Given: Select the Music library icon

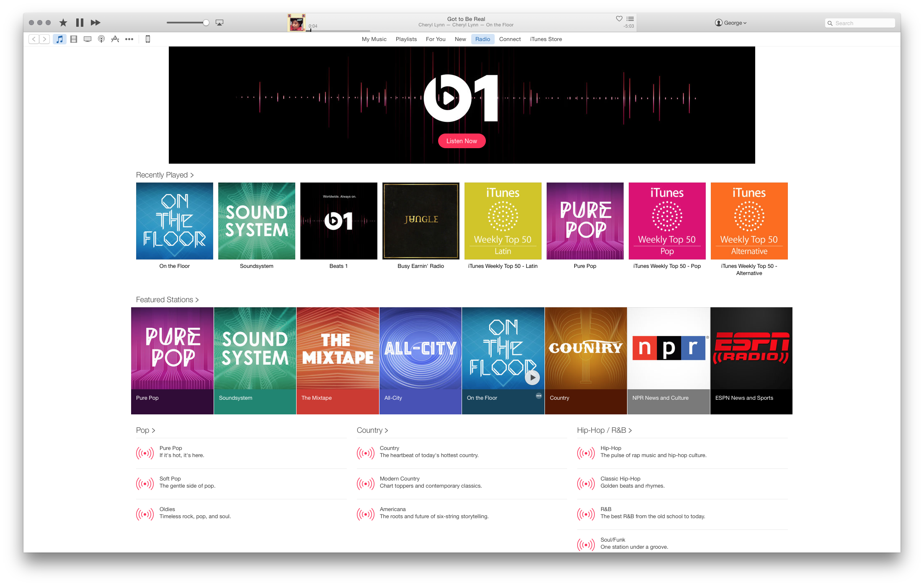Looking at the screenshot, I should 59,39.
